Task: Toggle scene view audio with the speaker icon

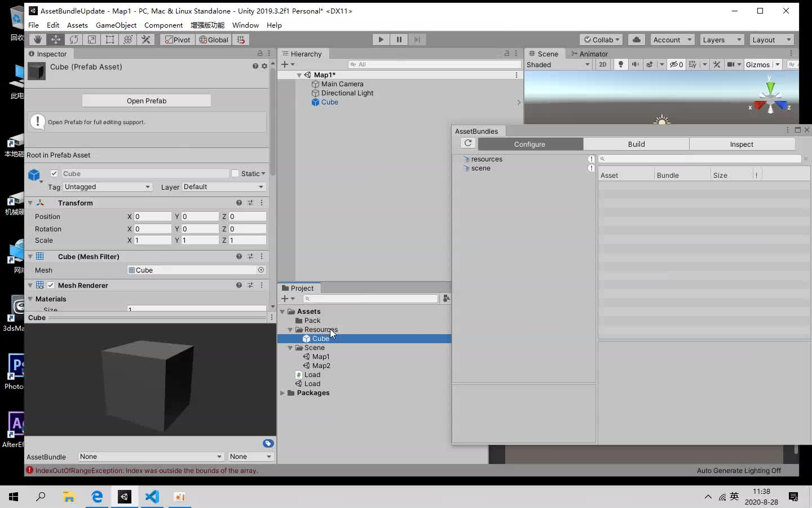Action: [x=635, y=64]
